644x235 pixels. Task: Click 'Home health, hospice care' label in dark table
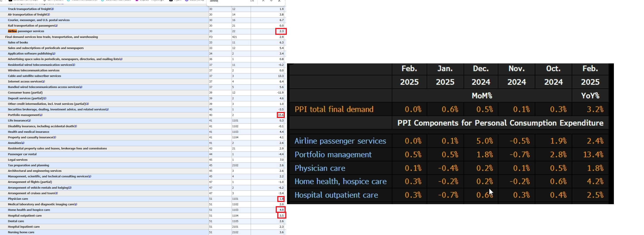341,181
